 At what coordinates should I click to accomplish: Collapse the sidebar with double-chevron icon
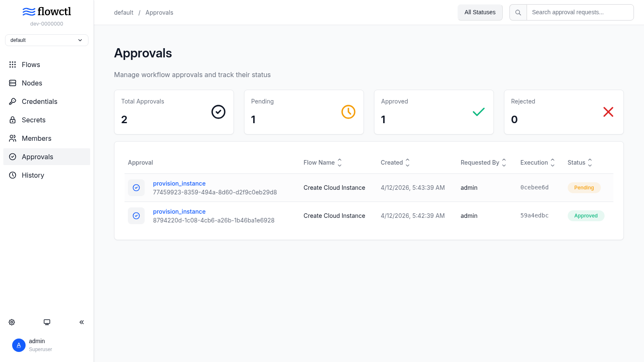(82, 322)
